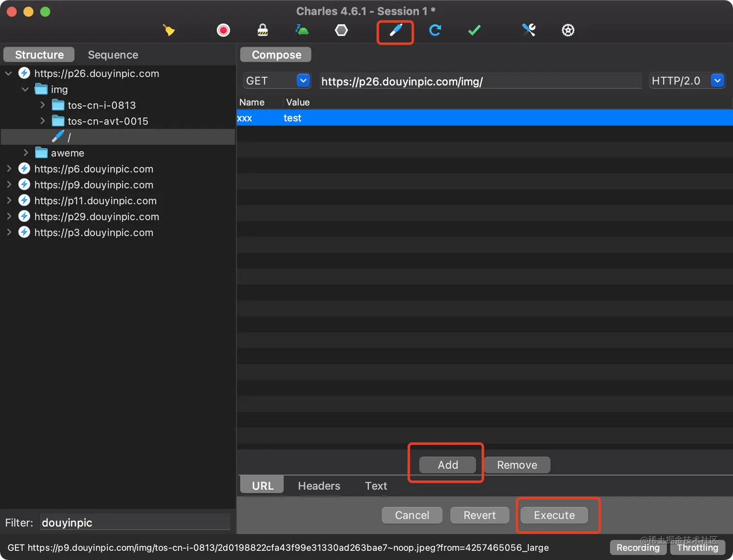733x560 pixels.
Task: Click the status bar GET request text
Action: [x=278, y=547]
